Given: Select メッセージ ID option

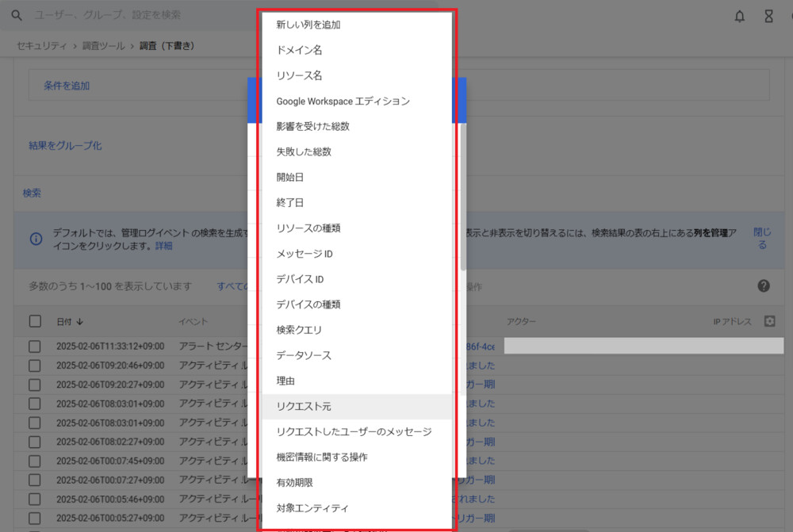Looking at the screenshot, I should coord(357,254).
